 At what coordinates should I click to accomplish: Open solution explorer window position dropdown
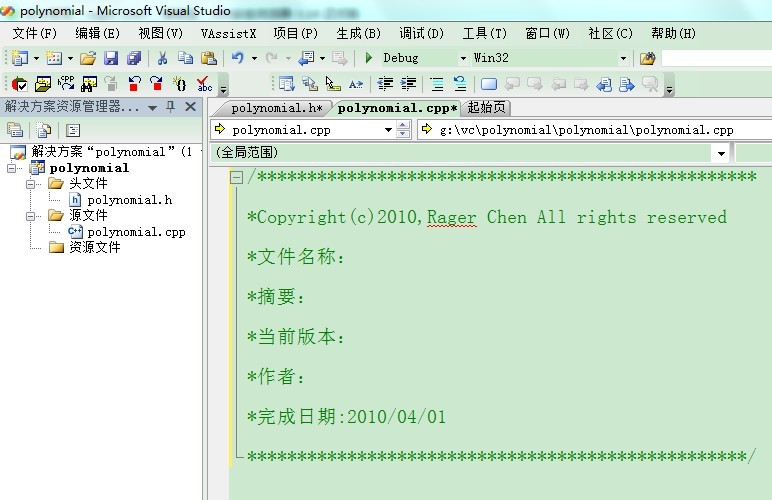tap(152, 107)
